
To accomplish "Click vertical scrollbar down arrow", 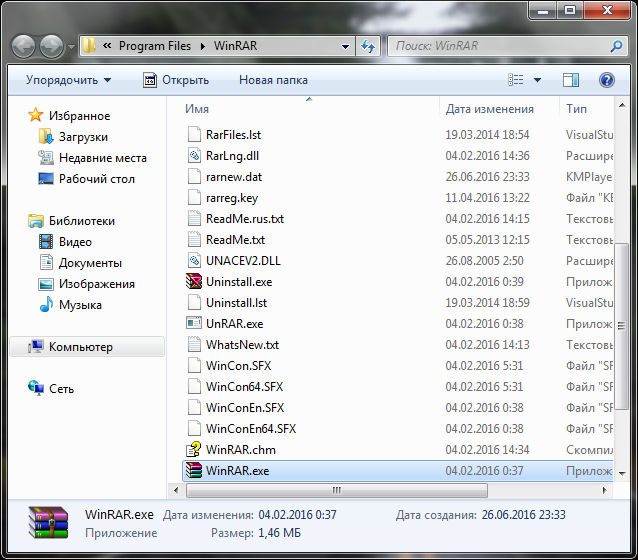I will tap(622, 474).
